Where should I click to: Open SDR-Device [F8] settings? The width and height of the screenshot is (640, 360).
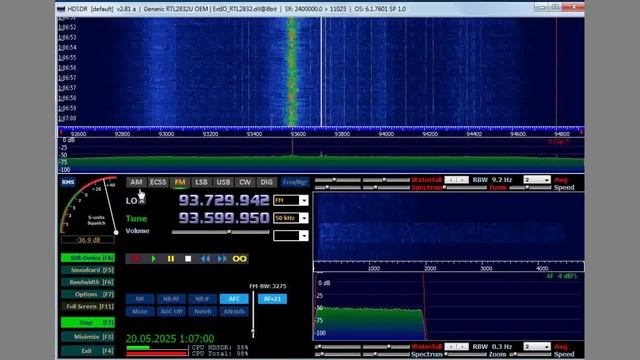click(88, 258)
